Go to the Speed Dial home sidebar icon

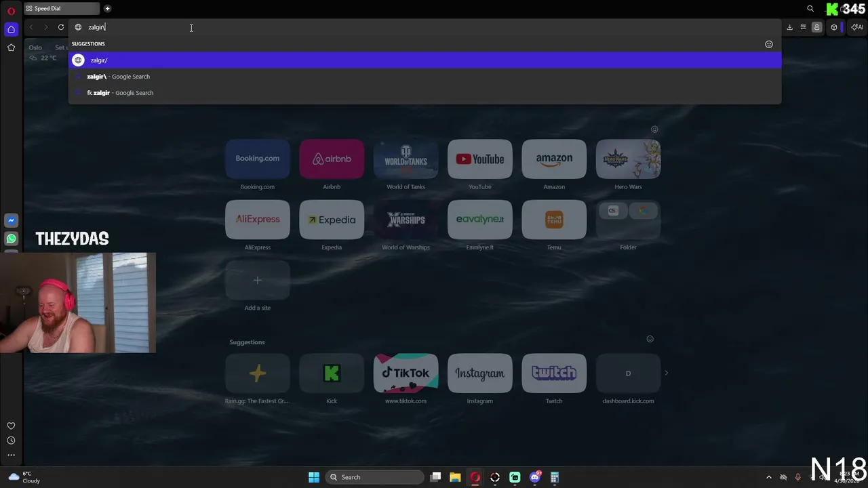tap(11, 29)
